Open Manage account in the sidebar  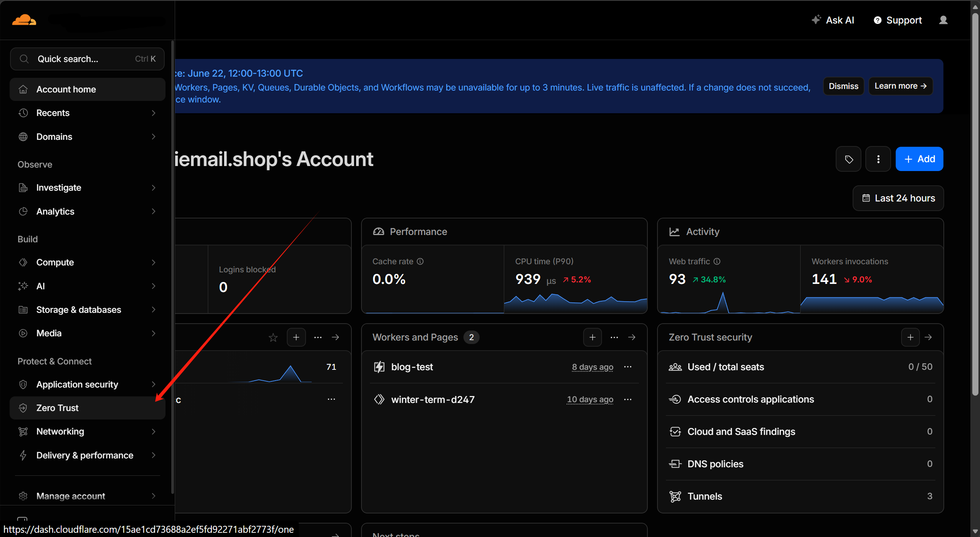click(x=87, y=496)
